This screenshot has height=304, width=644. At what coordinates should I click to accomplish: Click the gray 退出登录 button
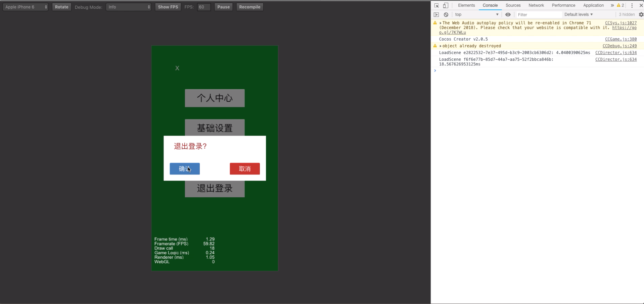(x=215, y=189)
